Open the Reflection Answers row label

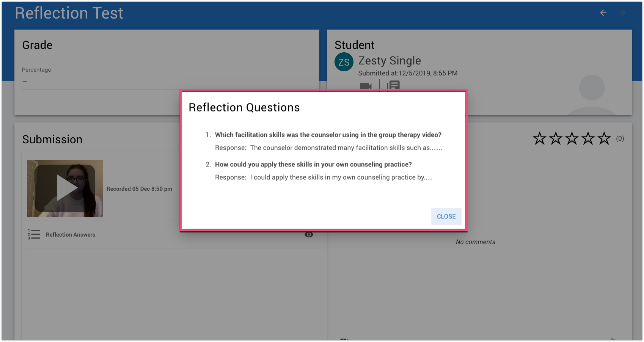pyautogui.click(x=71, y=235)
